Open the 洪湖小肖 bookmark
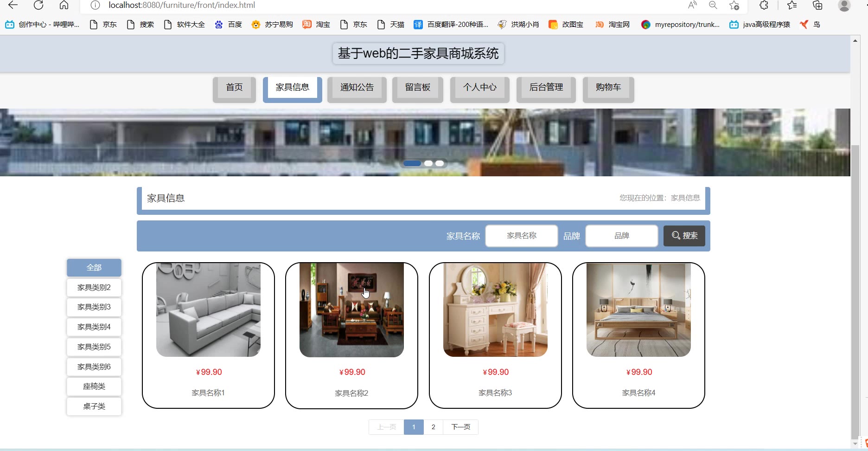This screenshot has width=868, height=451. tap(518, 25)
